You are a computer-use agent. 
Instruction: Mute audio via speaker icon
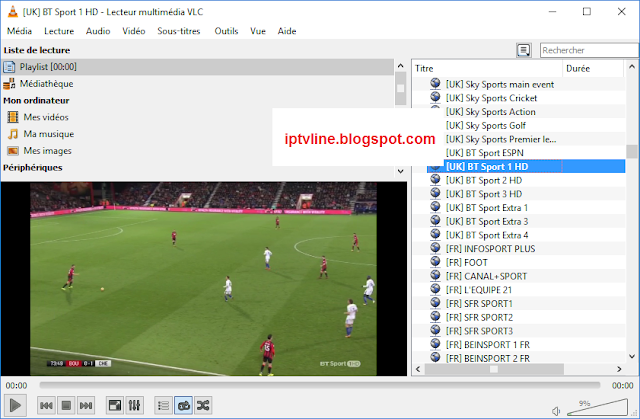(x=556, y=411)
